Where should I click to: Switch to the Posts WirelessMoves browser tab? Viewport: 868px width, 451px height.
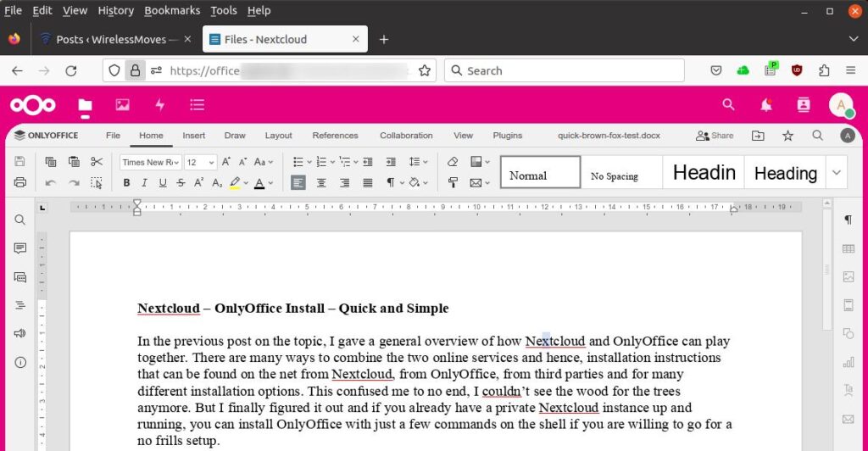[x=116, y=39]
